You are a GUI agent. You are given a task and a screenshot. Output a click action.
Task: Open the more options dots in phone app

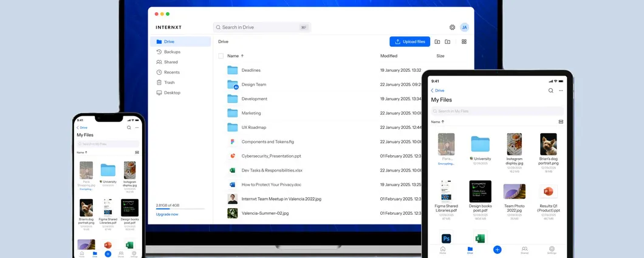point(137,128)
